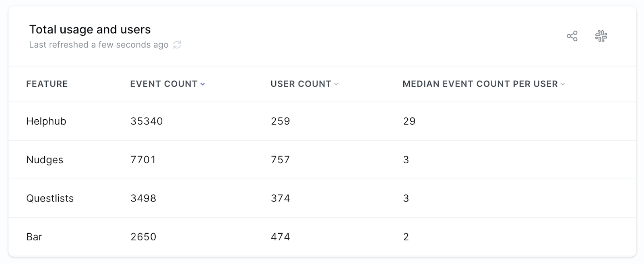The width and height of the screenshot is (644, 264).
Task: Sort by User Count chevron
Action: 336,84
